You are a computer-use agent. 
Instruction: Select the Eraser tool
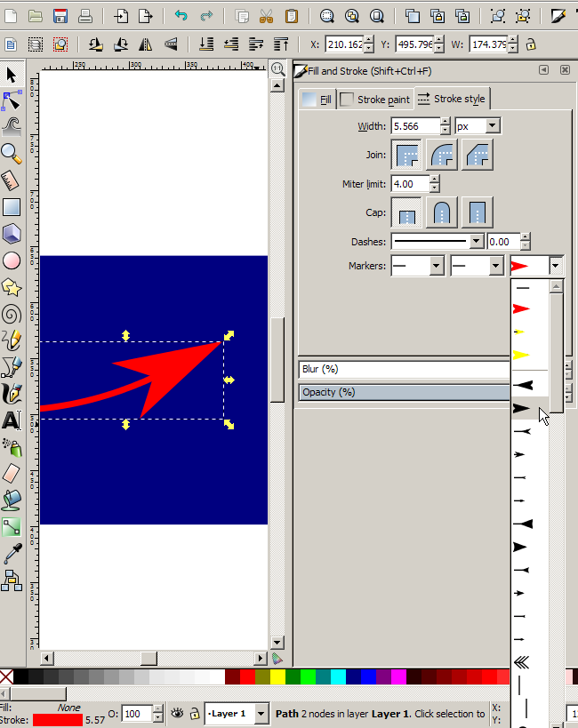(x=12, y=474)
